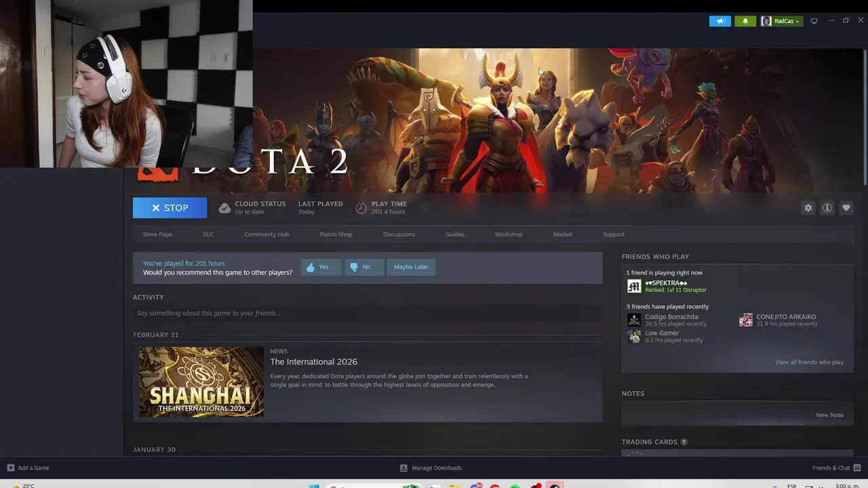The image size is (868, 488).
Task: Click the '21.9 hrs played recently' text
Action: coord(787,324)
